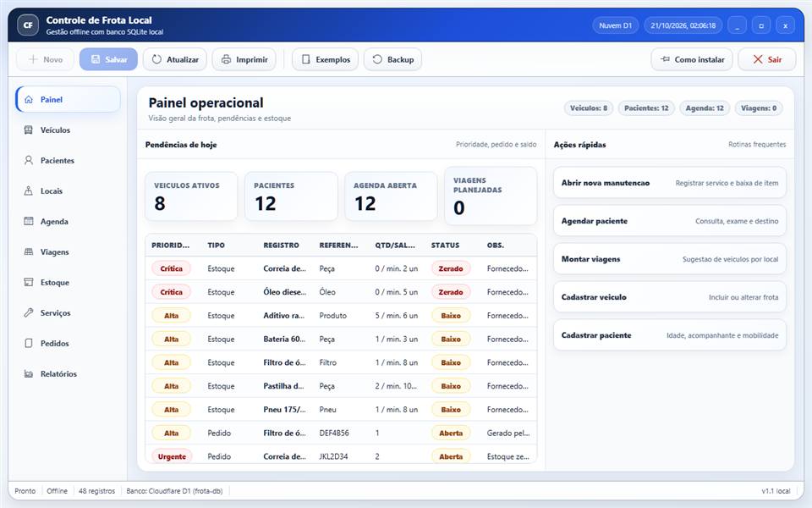Click the plus icon on Novo
The width and height of the screenshot is (812, 508).
pyautogui.click(x=33, y=59)
